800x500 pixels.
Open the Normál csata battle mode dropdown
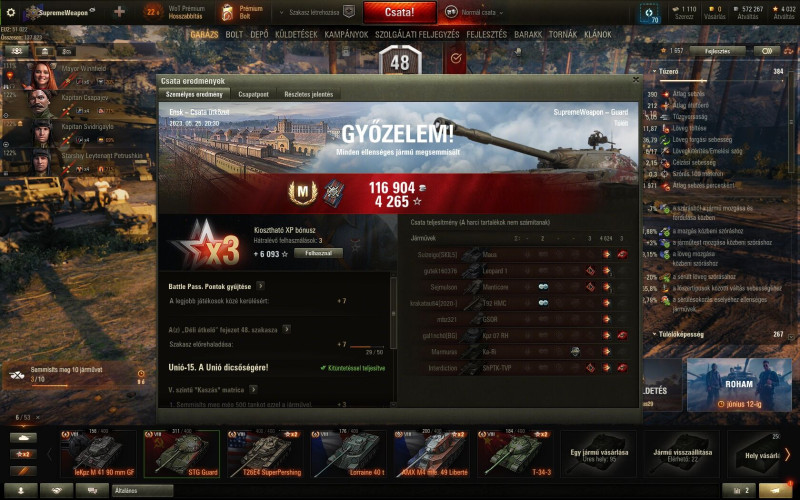(x=474, y=12)
